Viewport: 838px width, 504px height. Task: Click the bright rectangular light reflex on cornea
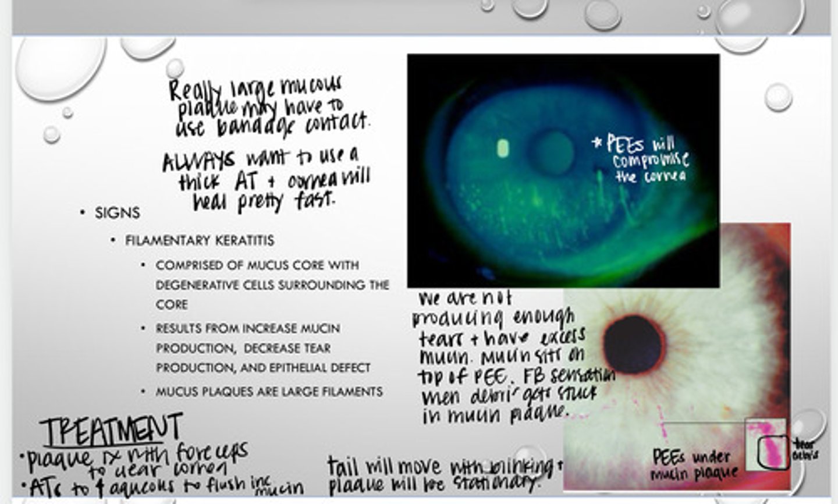(x=502, y=148)
